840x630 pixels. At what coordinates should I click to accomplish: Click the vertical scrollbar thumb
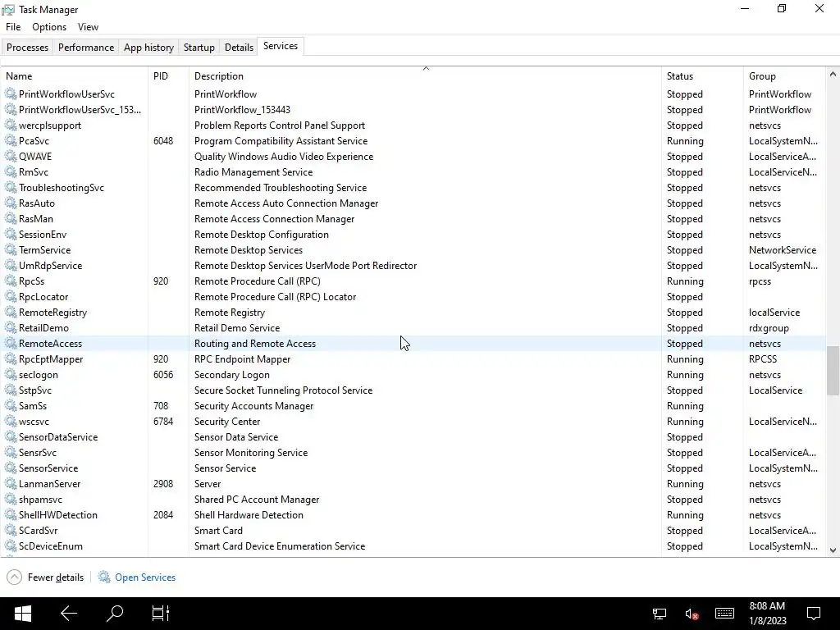point(833,371)
